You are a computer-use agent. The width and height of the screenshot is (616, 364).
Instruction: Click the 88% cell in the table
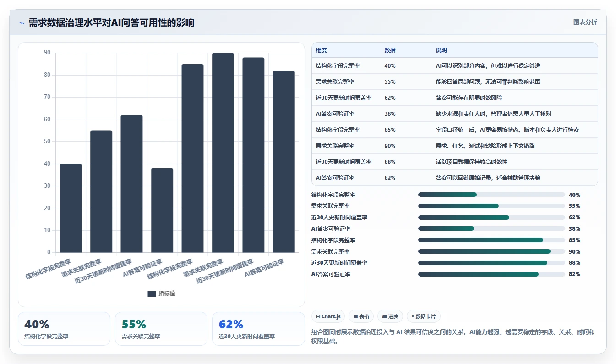(x=390, y=162)
